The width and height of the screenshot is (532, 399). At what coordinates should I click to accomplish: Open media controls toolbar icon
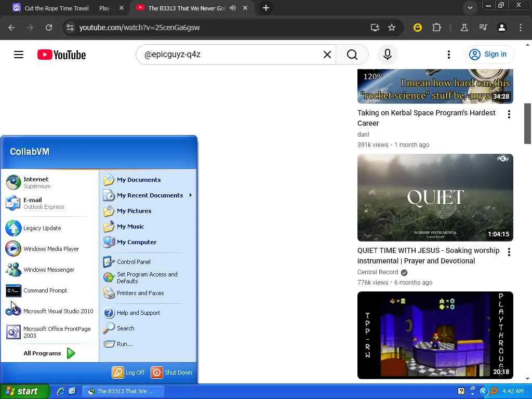pyautogui.click(x=483, y=28)
